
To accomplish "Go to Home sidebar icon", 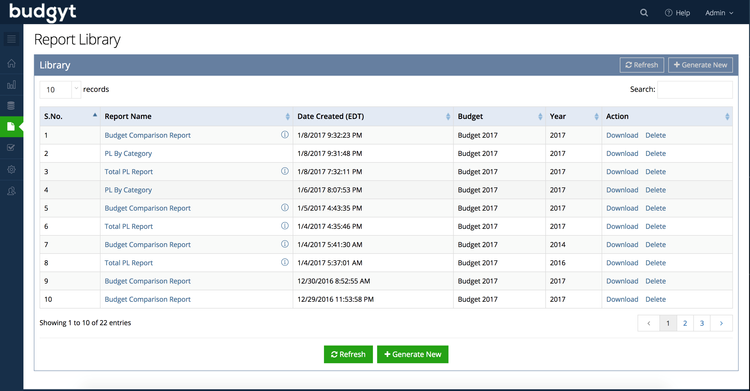I will click(11, 63).
